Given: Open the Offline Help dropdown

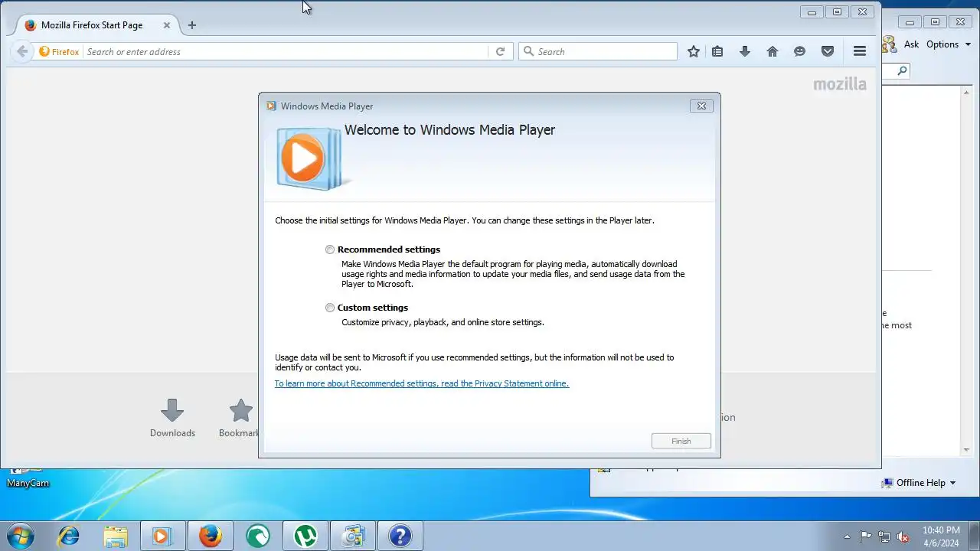Looking at the screenshot, I should (919, 483).
